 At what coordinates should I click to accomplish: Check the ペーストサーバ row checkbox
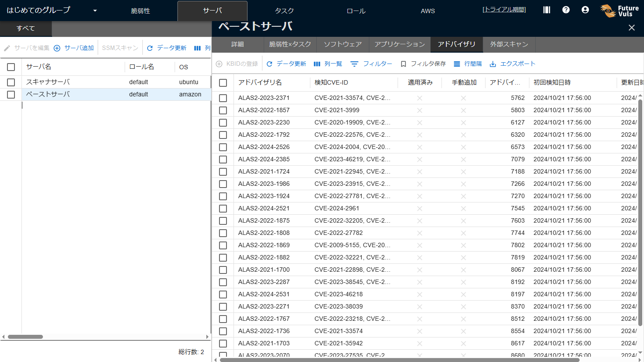coord(11,95)
